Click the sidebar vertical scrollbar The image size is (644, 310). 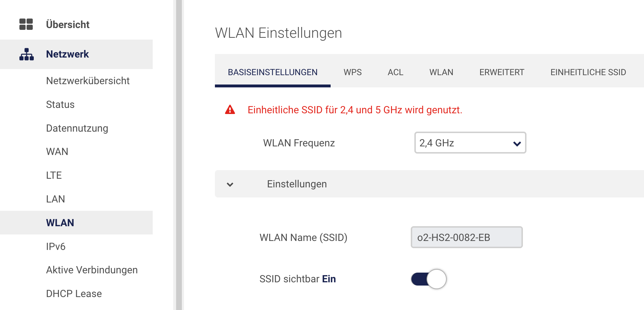point(179,155)
